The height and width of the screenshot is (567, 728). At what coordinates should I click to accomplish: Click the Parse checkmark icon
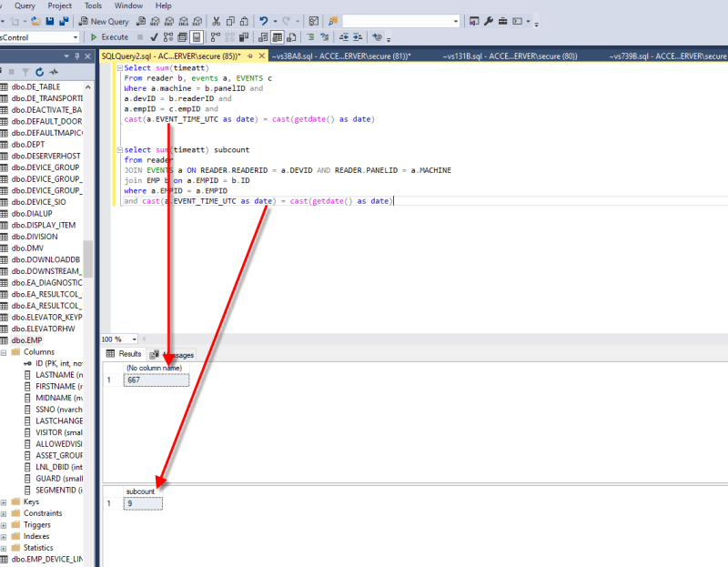[x=154, y=37]
